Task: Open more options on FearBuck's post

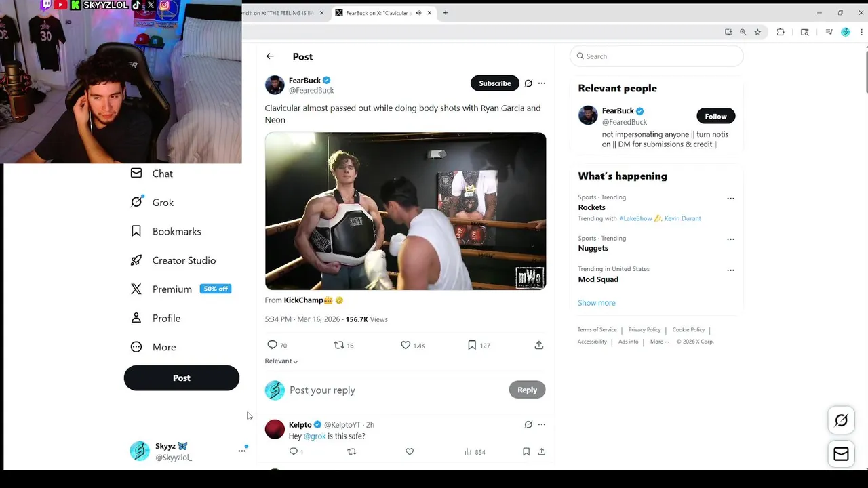Action: [x=542, y=83]
